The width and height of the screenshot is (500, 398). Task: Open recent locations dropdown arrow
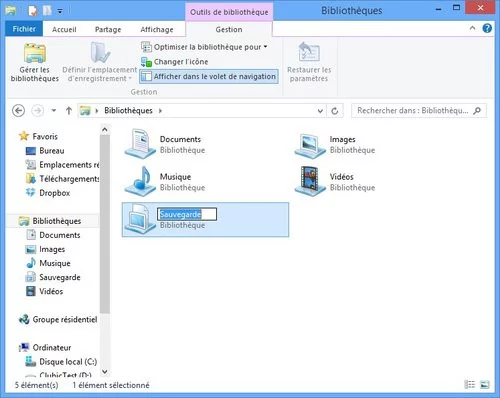pyautogui.click(x=54, y=110)
